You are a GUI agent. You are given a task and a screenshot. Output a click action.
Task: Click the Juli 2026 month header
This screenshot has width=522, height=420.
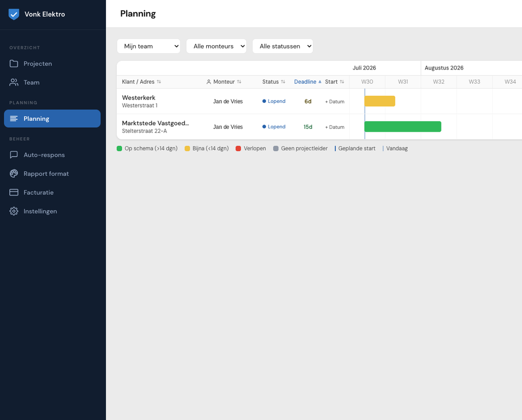tap(364, 68)
